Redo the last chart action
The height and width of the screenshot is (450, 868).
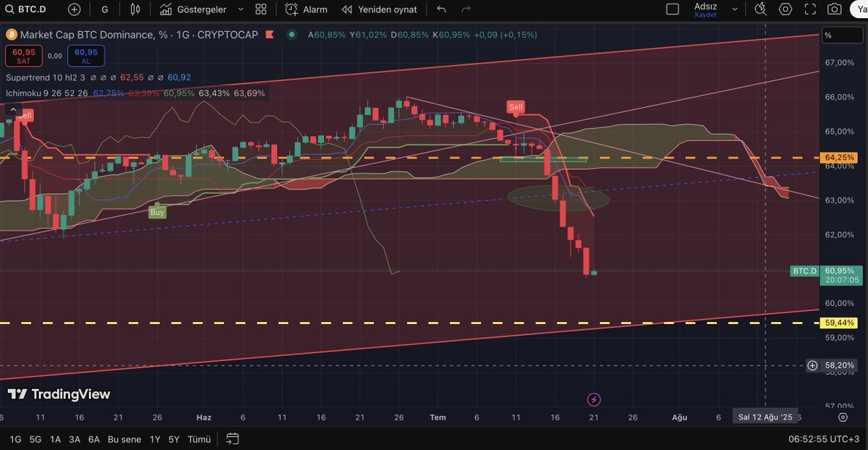[466, 9]
